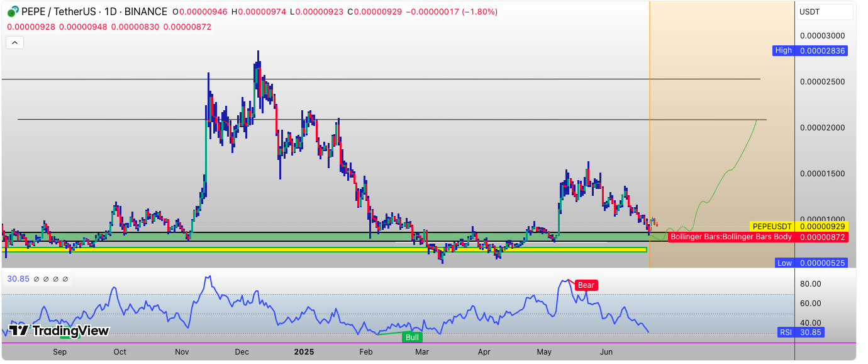Screen dimensions: 868x364
Task: Click the 60.00 RSI axis label
Action: click(x=810, y=304)
